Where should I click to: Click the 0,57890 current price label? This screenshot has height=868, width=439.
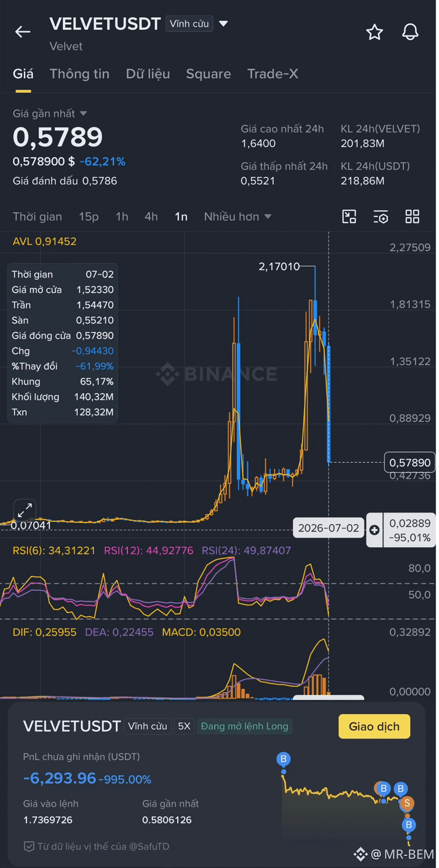pyautogui.click(x=410, y=463)
